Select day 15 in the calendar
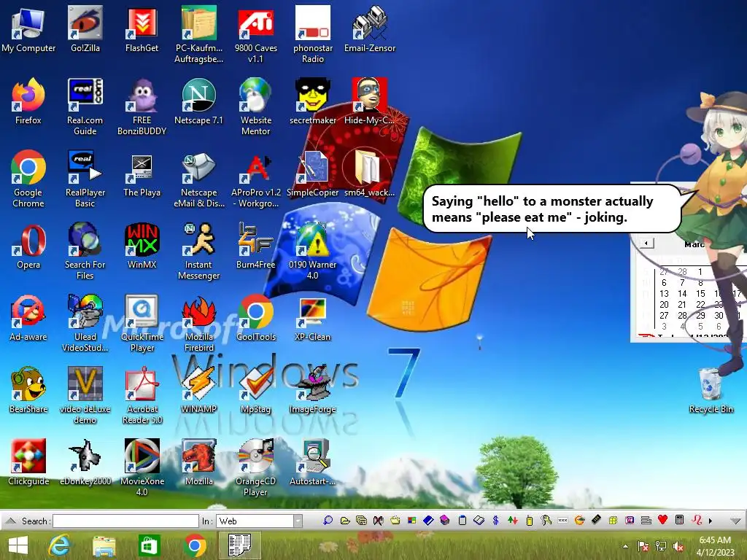 [x=700, y=293]
